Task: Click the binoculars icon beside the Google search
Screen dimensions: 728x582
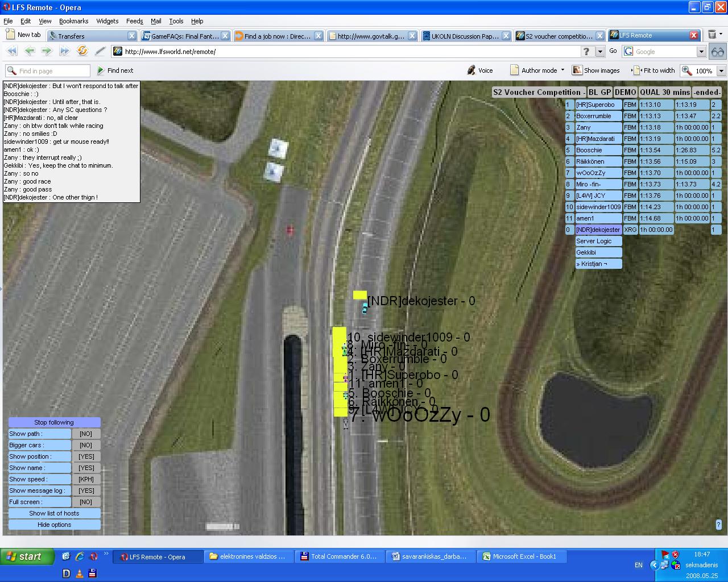Action: coord(718,52)
